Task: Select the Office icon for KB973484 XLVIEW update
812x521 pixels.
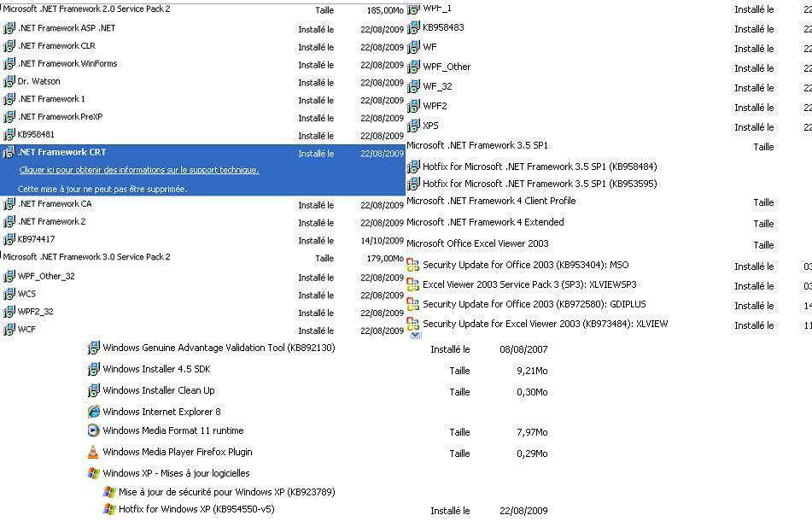Action: [x=413, y=325]
